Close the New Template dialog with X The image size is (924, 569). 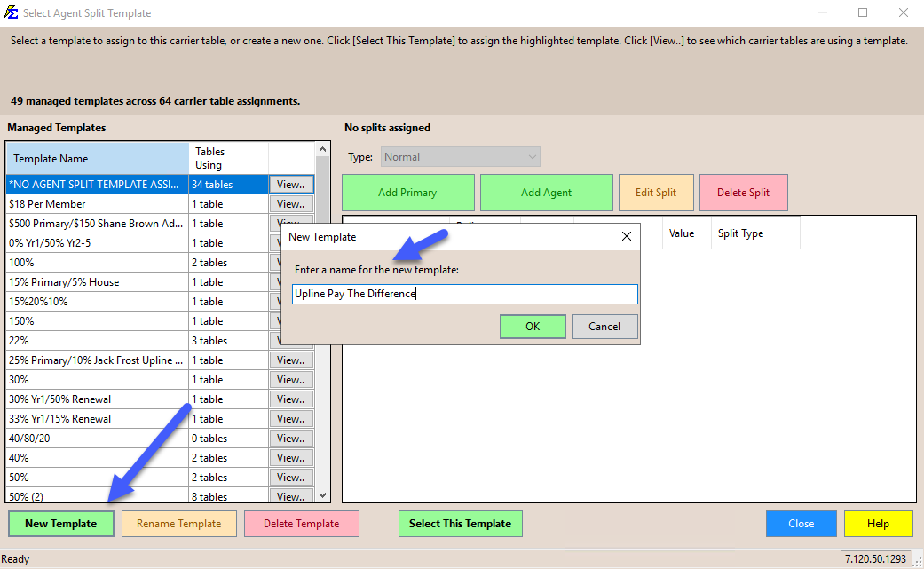(x=627, y=236)
